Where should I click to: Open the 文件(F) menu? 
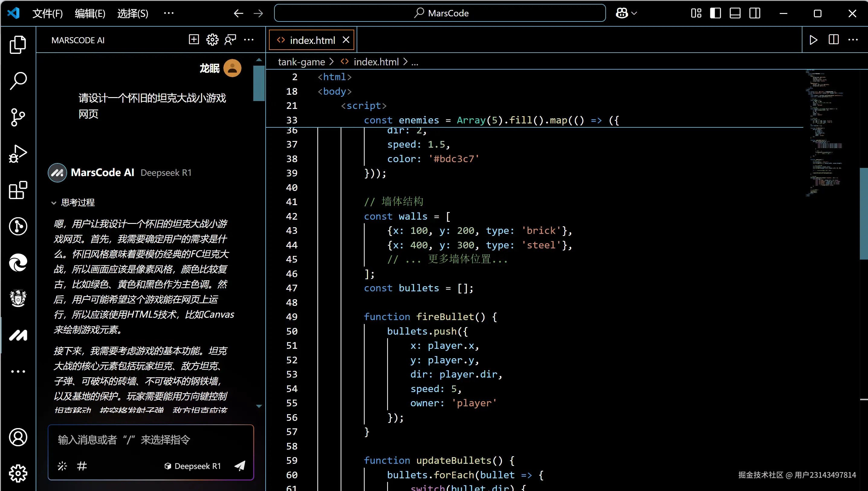pos(47,13)
